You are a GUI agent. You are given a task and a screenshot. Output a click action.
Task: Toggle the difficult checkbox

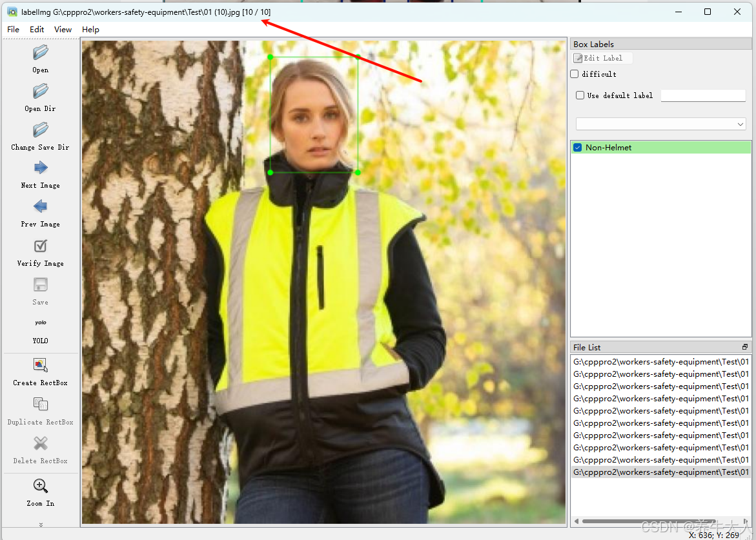(x=574, y=74)
